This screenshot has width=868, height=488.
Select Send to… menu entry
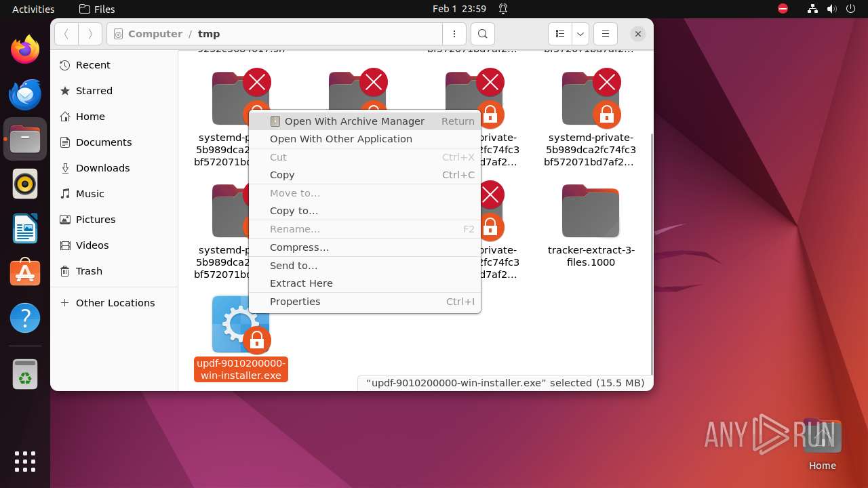click(x=365, y=266)
